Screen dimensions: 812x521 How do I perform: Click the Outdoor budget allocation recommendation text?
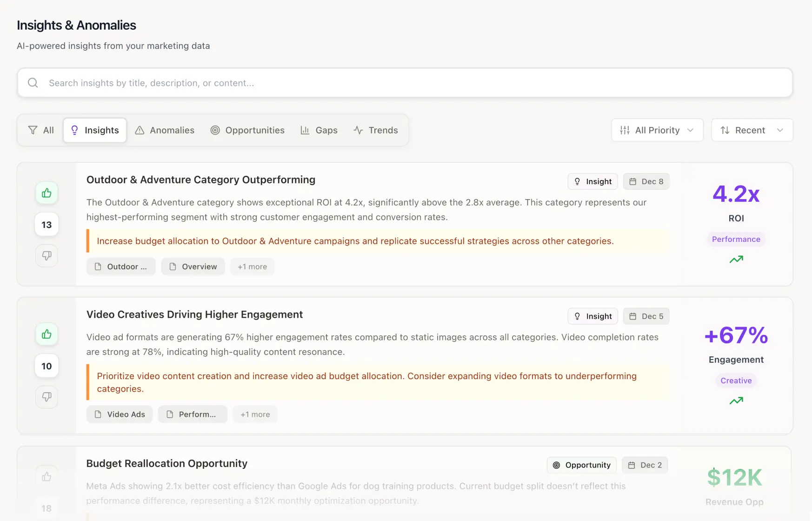(355, 241)
